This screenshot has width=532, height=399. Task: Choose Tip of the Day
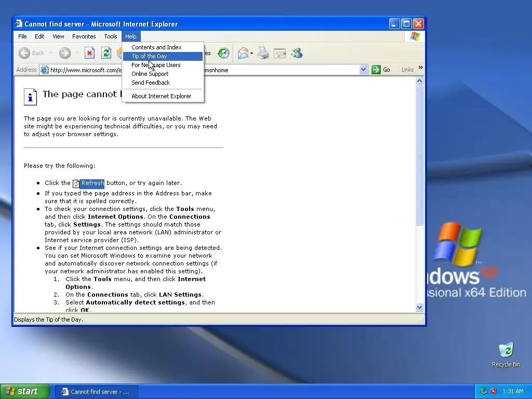(163, 56)
